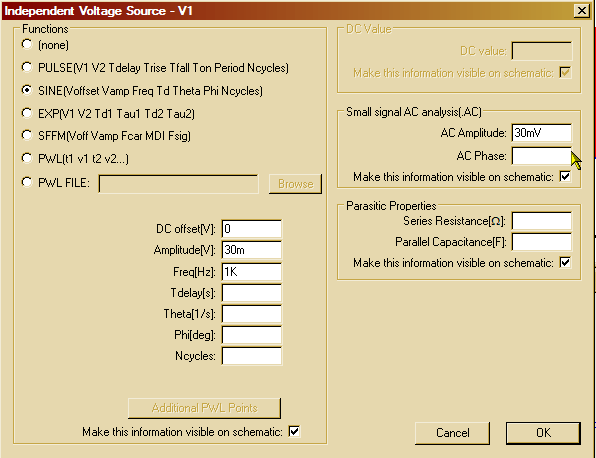Choose the SFFM function option
596x458 pixels.
coord(27,135)
